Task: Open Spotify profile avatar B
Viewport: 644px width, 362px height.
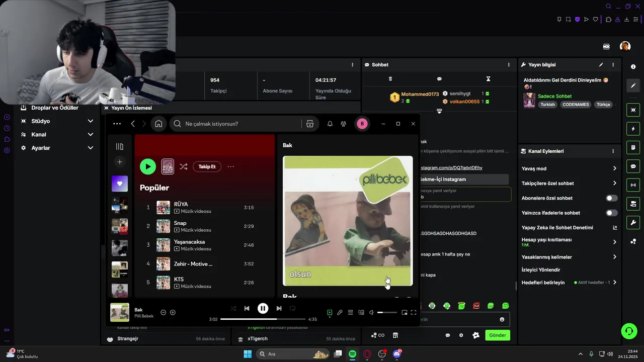Action: (362, 124)
